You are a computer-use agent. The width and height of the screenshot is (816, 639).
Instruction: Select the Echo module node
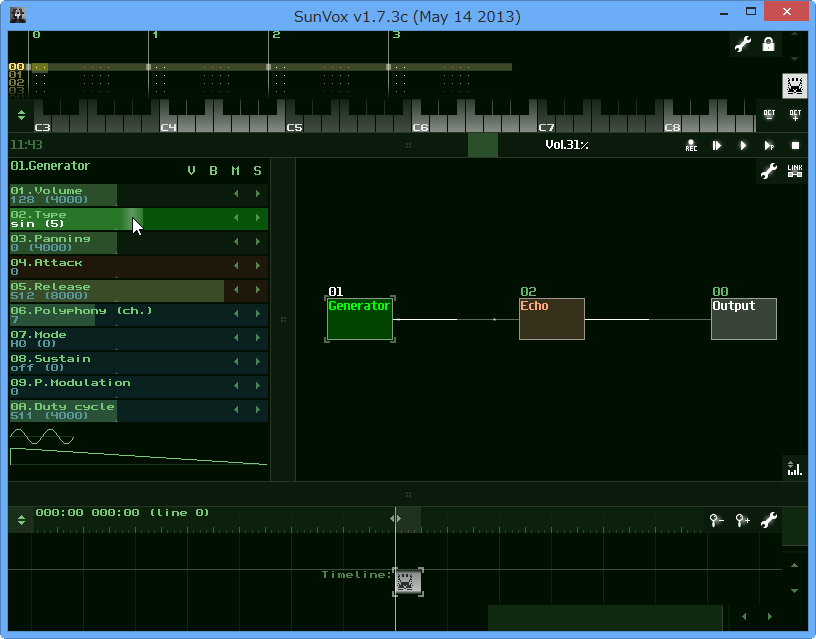551,319
